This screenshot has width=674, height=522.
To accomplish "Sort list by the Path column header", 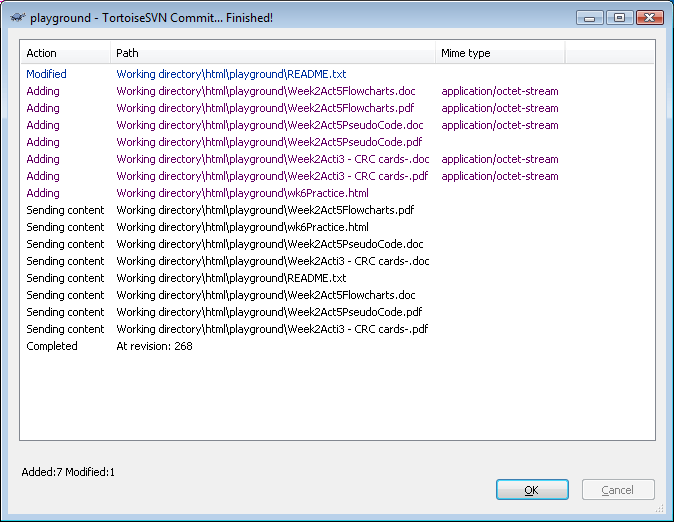I will 272,53.
